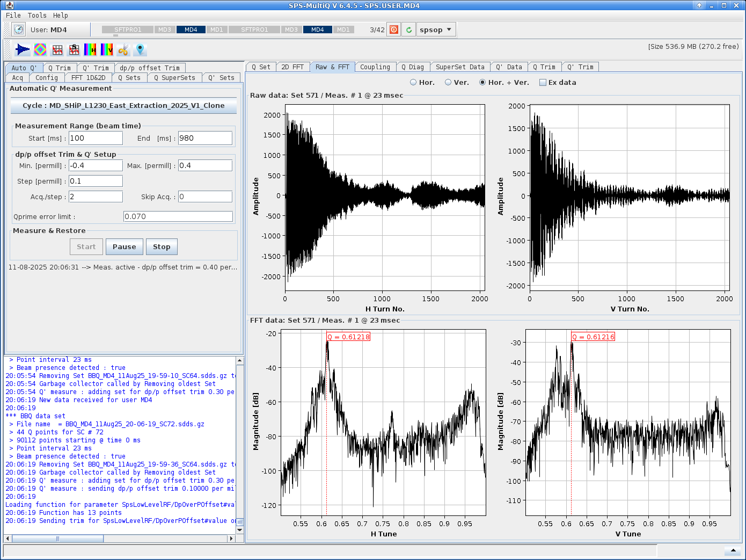Click the Qprime error limit field
The width and height of the screenshot is (746, 560).
point(178,216)
